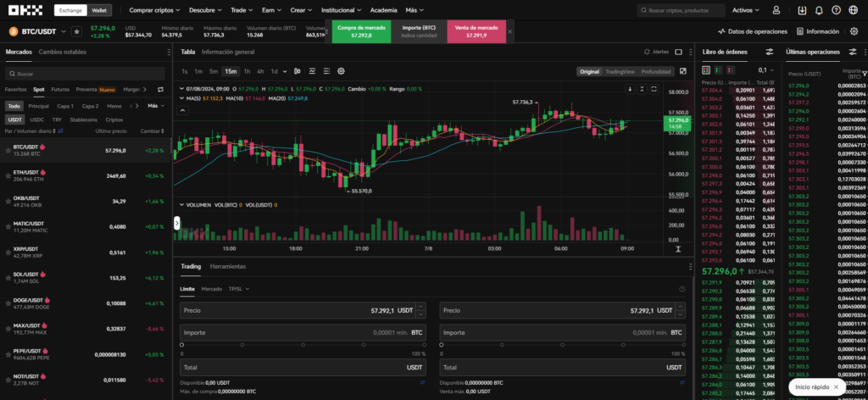This screenshot has width=868, height=400.
Task: Open Datos de operaciones link
Action: click(x=753, y=31)
